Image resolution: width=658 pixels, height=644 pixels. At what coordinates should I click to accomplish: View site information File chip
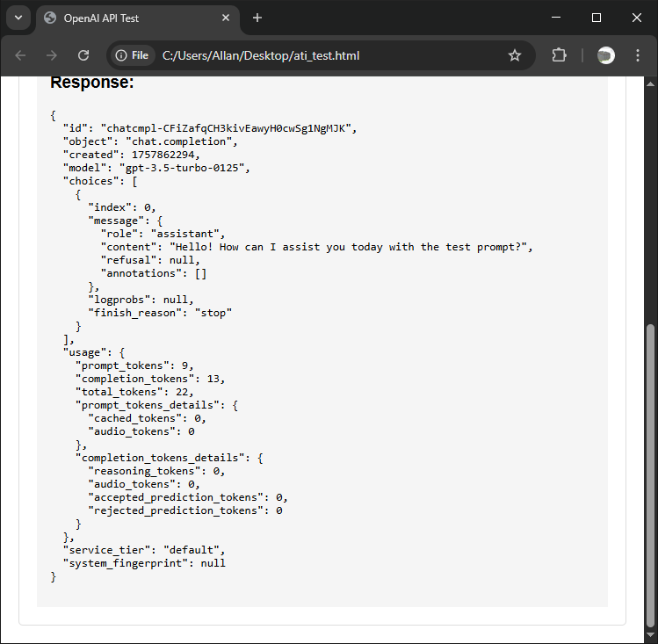point(132,55)
